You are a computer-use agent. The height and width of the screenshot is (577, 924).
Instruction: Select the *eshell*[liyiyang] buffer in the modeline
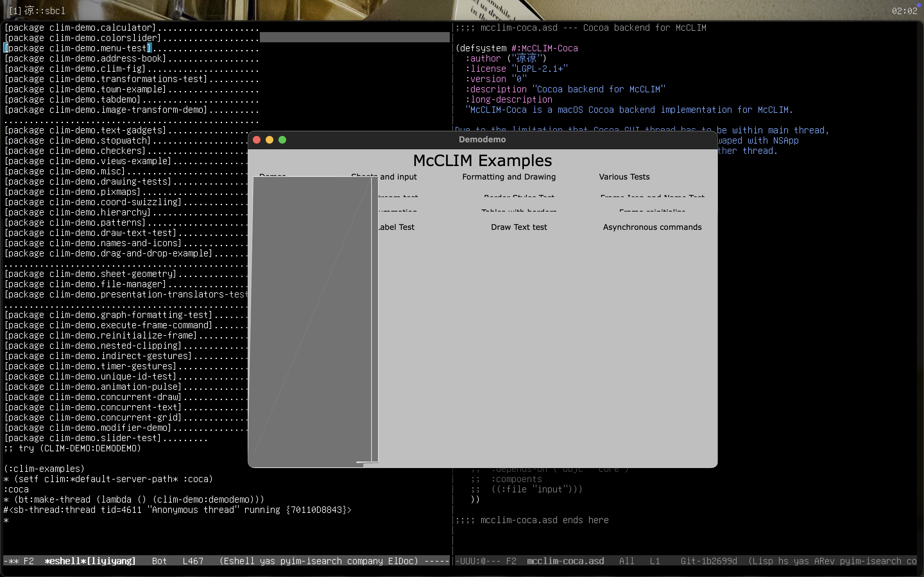tap(90, 561)
